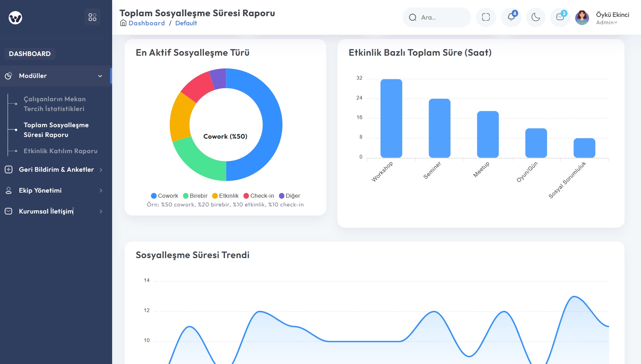Open Etkinlik Katılım Raporu
The image size is (641, 364).
[60, 151]
